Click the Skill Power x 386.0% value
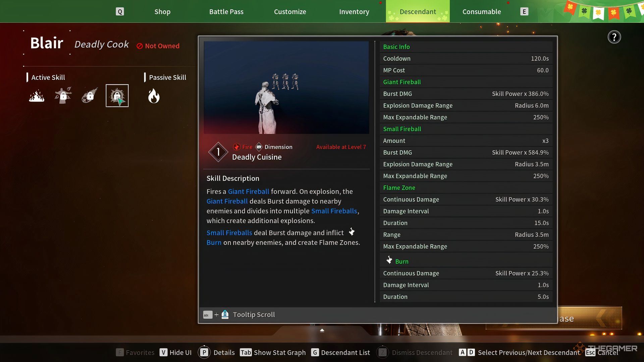Viewport: 644px width, 362px height. tap(520, 94)
